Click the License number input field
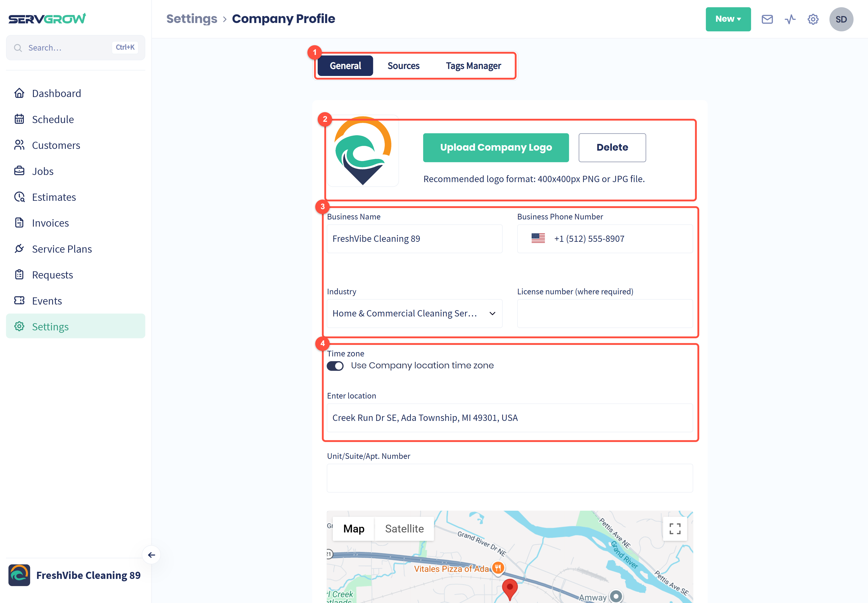 [605, 314]
